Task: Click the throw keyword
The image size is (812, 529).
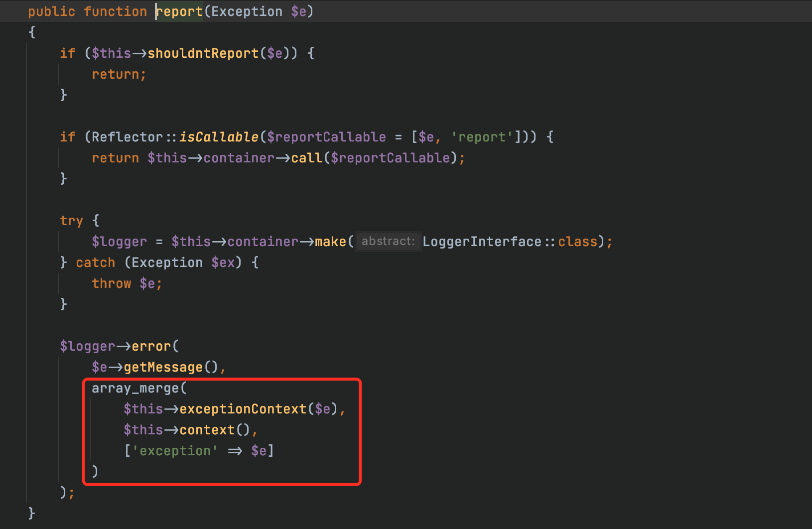Action: pos(111,283)
